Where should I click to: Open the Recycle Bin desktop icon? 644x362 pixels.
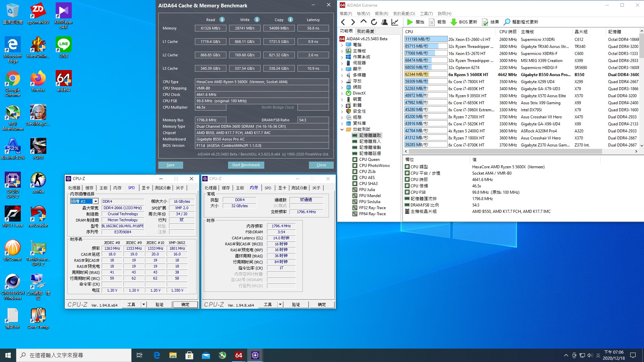pyautogui.click(x=13, y=14)
